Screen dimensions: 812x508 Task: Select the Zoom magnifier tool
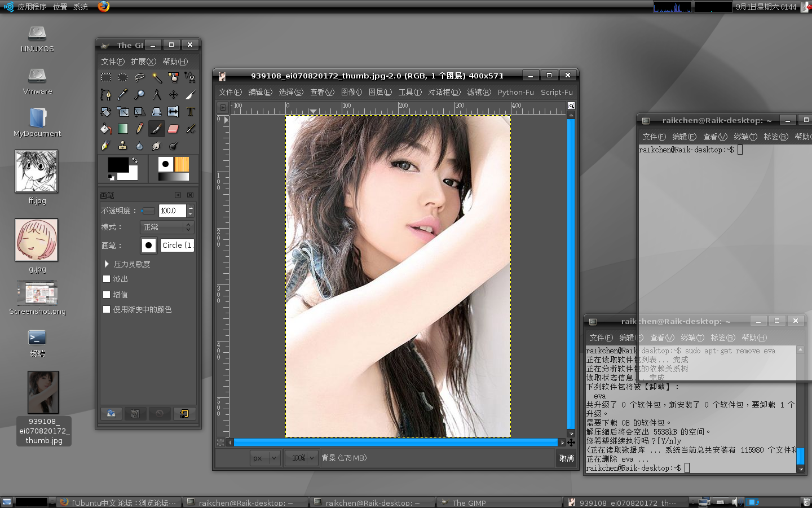140,94
